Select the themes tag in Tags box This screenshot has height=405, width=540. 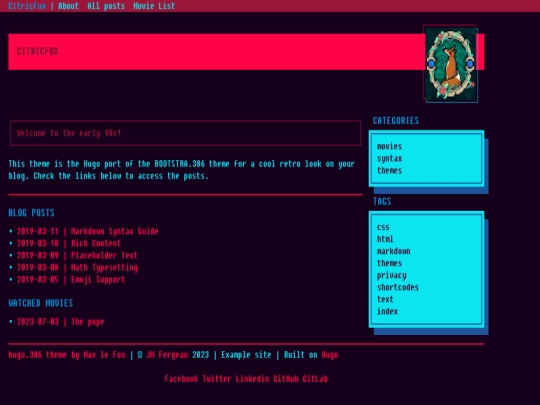point(390,263)
